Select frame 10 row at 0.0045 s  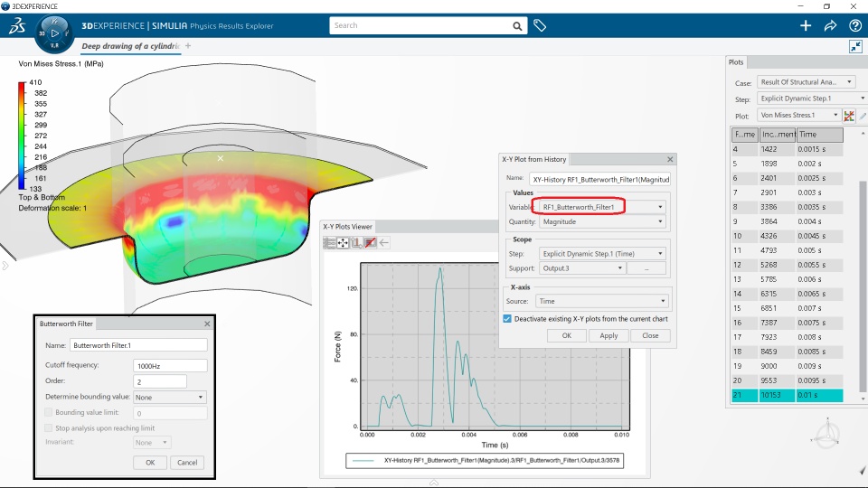(x=787, y=236)
